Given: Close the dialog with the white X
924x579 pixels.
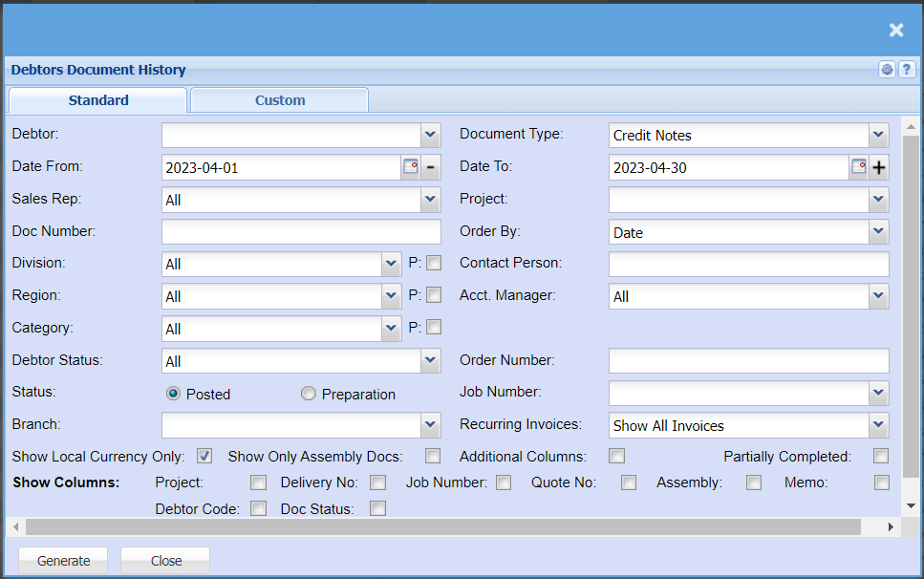Looking at the screenshot, I should point(896,31).
